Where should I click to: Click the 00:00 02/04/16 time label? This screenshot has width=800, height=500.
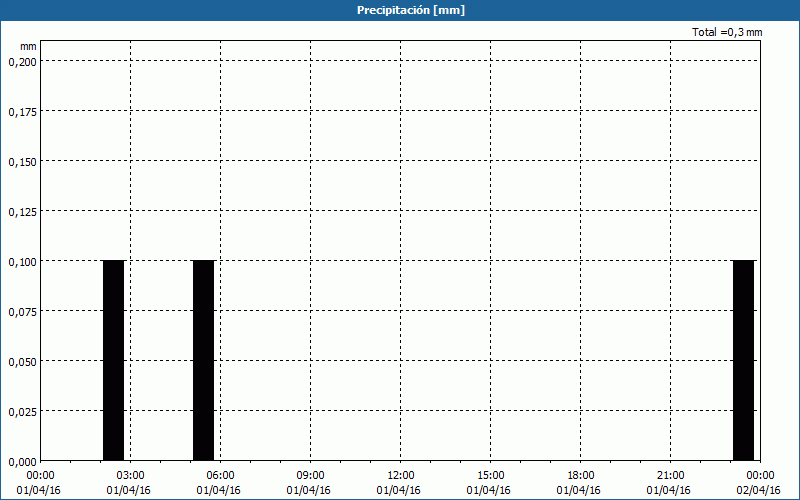(x=759, y=483)
